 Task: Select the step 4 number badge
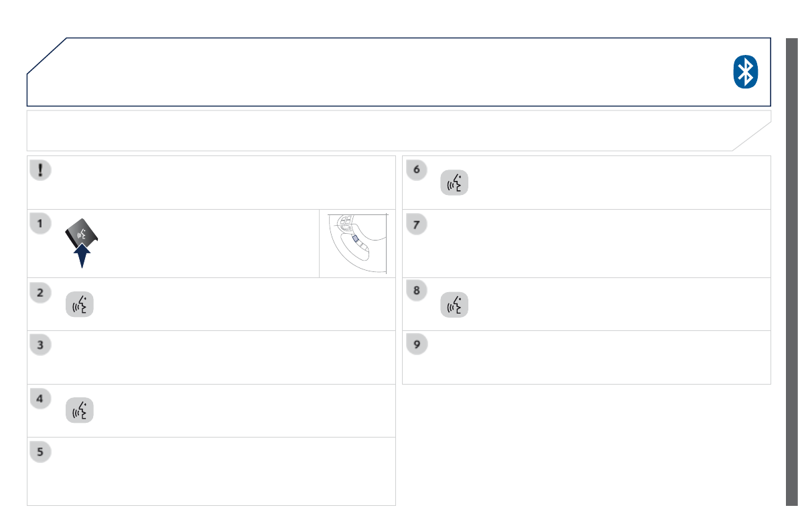(40, 399)
